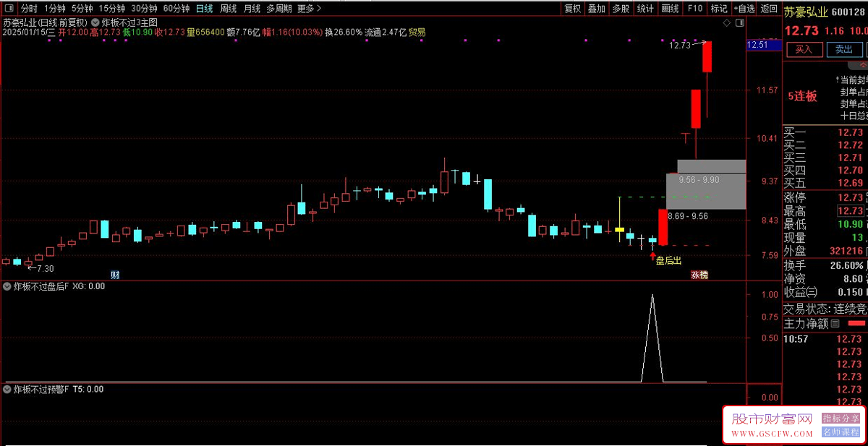Click the stock code 600128
The width and height of the screenshot is (868, 446).
848,12
